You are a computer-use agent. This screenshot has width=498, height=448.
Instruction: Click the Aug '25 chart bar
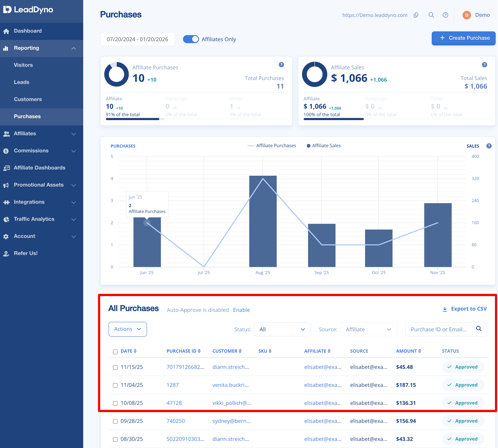coord(263,221)
